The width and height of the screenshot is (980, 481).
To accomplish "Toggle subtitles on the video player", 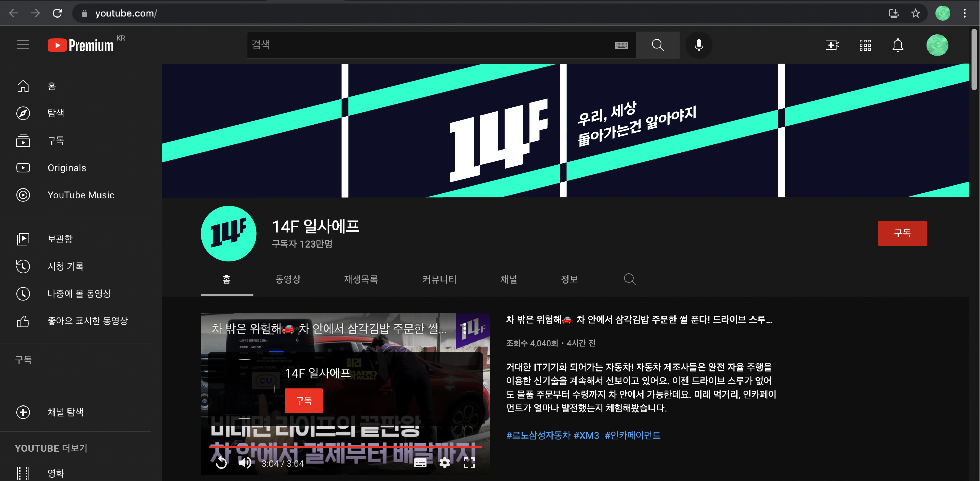I will [x=420, y=463].
